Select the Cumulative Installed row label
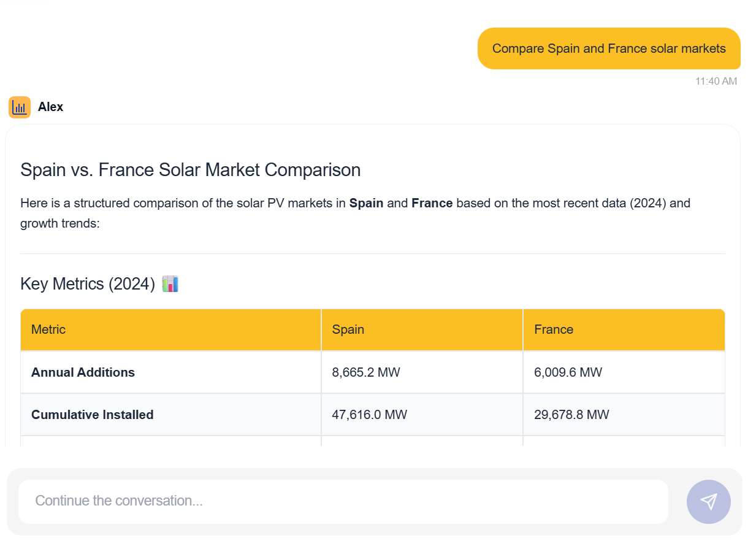Image resolution: width=756 pixels, height=546 pixels. pos(92,415)
